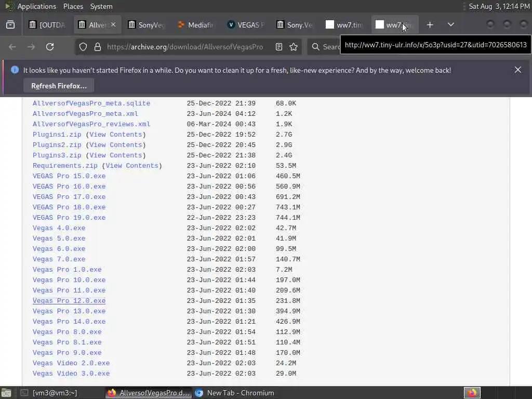
Task: Close the AllversofVegasPro tab
Action: tap(113, 24)
